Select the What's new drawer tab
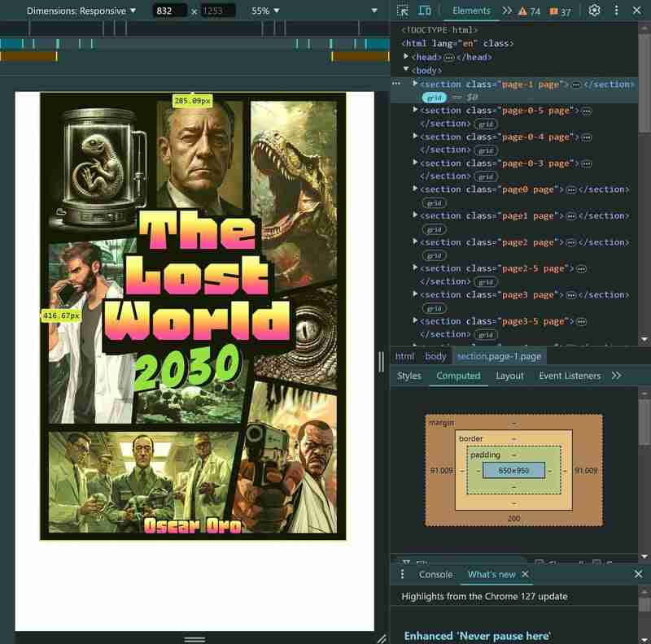 (x=492, y=574)
